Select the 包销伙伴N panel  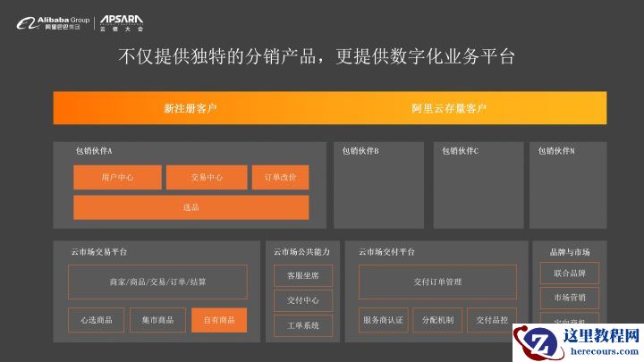(x=568, y=185)
